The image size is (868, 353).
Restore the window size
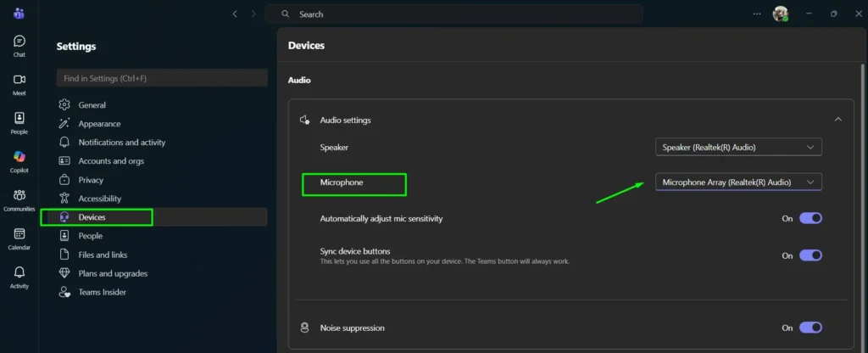(x=834, y=14)
